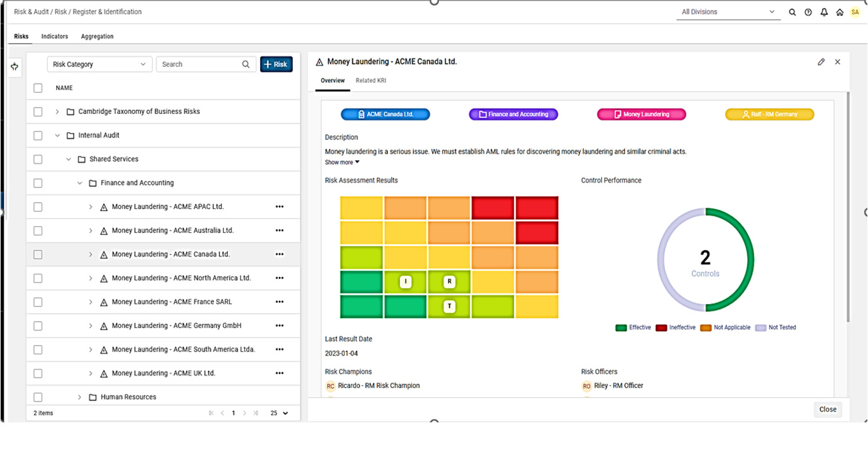Screen dimensions: 868x449
Task: Click the Ineffective red legend swatch
Action: click(661, 328)
